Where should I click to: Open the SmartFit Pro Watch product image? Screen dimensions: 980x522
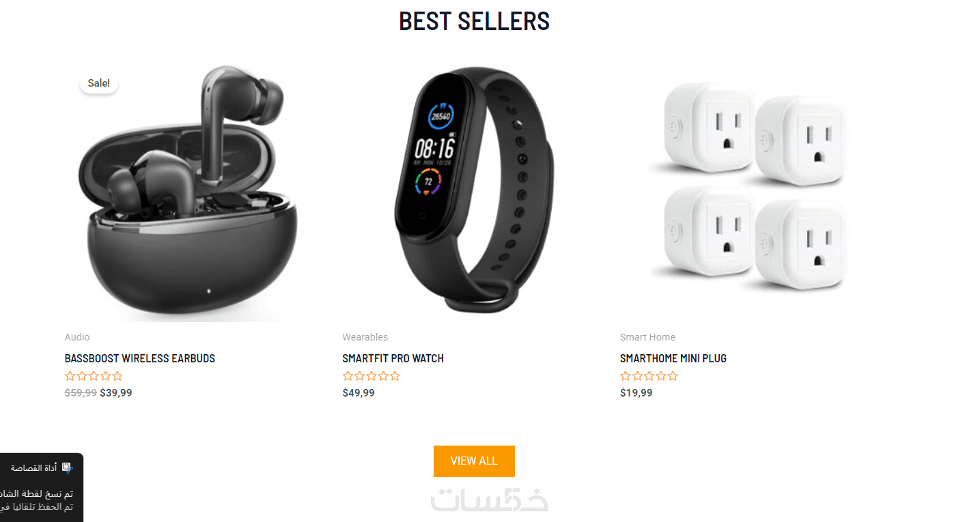point(474,193)
